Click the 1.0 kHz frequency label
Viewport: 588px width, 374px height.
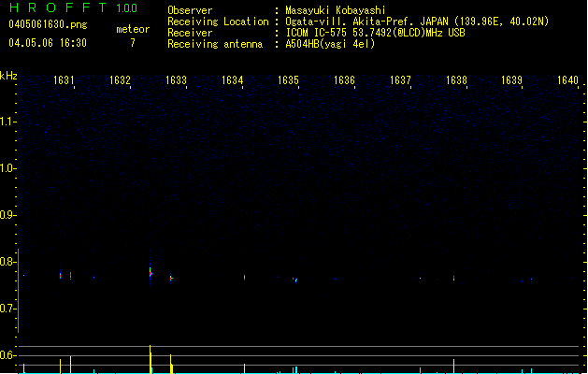click(x=7, y=168)
